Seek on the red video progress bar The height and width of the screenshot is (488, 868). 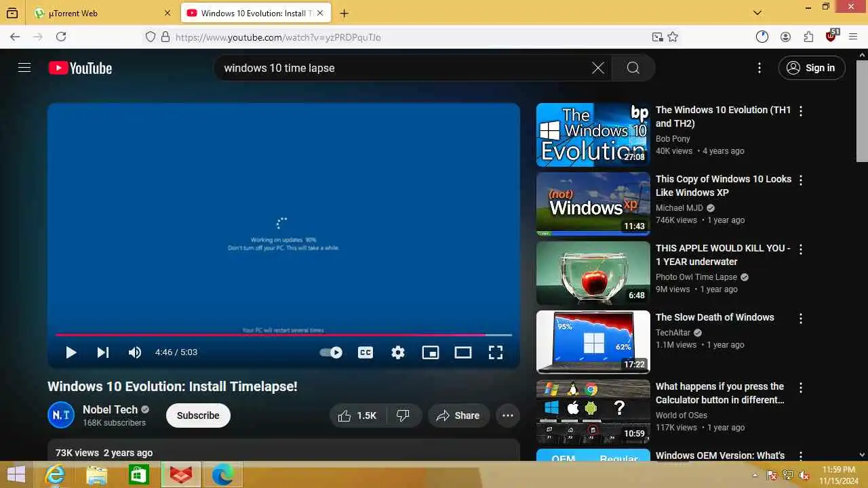(x=283, y=335)
